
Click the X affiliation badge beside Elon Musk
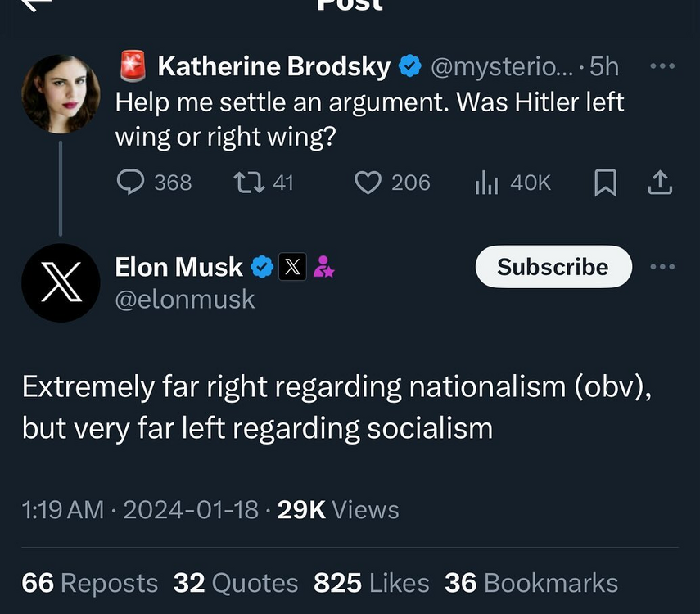coord(292,267)
